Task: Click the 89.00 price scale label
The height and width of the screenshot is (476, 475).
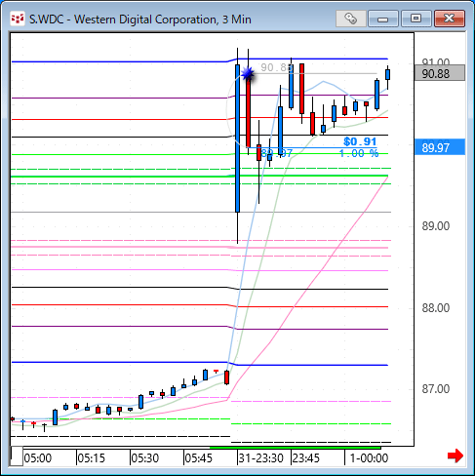Action: [436, 226]
